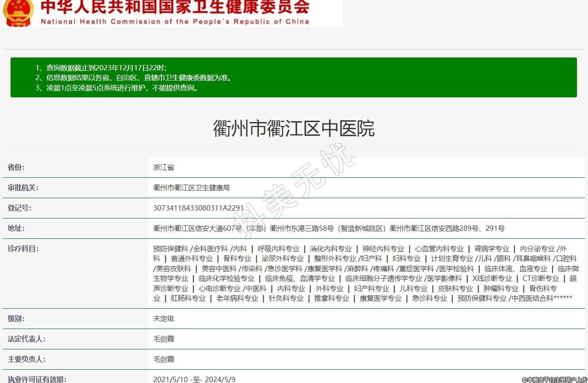Image resolution: width=588 pixels, height=383 pixels.
Task: Click the 主要负责人 row label
Action: (27, 360)
